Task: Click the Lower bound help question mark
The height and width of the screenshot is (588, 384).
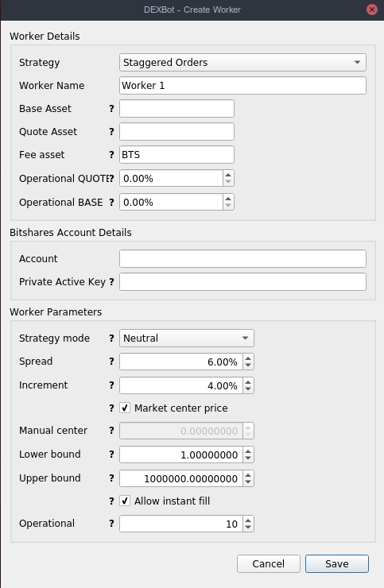Action: click(x=111, y=455)
